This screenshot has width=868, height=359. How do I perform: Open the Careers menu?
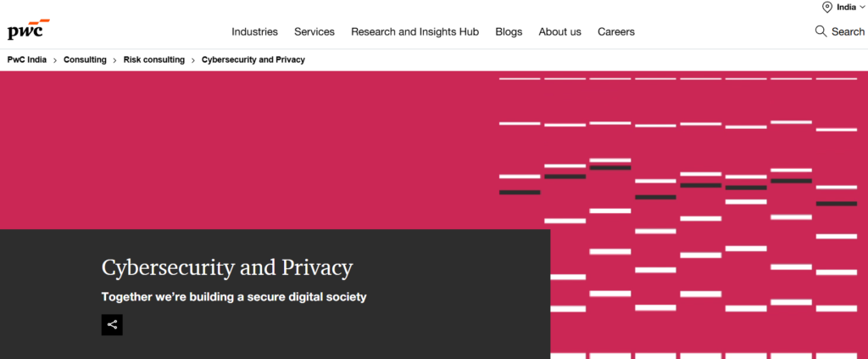[616, 31]
